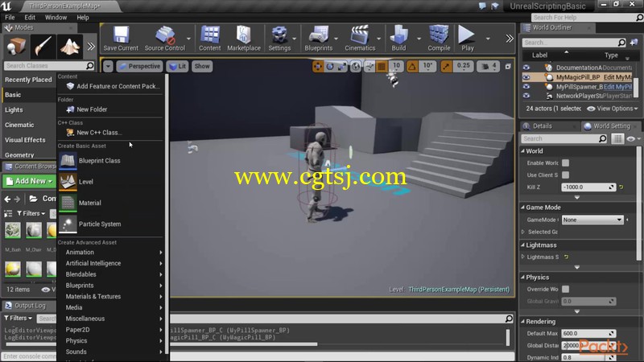Open Cinematics toolbar icon
644x362 pixels.
(x=360, y=39)
